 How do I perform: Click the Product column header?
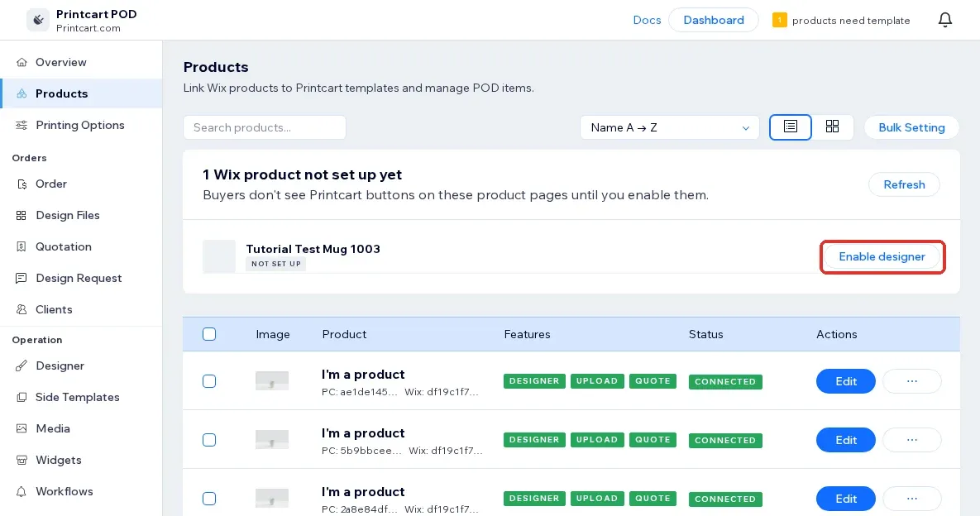click(344, 334)
